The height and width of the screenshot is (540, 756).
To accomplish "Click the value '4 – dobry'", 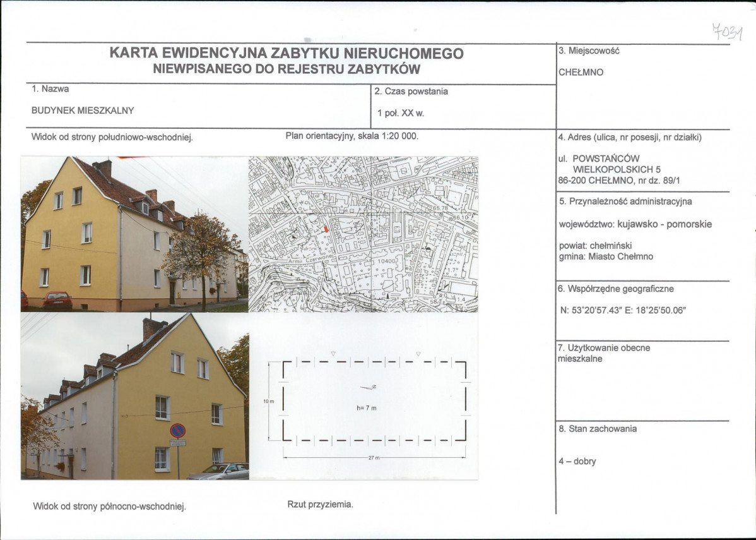I will (x=577, y=461).
